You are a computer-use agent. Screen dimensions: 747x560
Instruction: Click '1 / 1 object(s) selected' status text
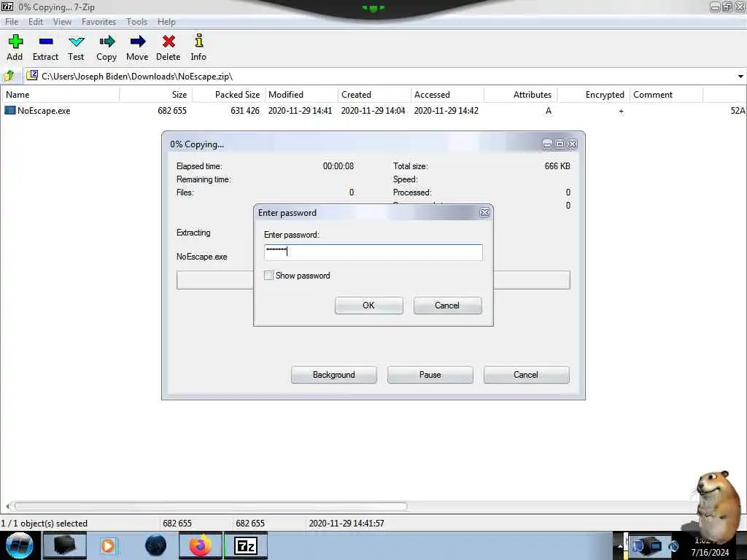point(44,524)
